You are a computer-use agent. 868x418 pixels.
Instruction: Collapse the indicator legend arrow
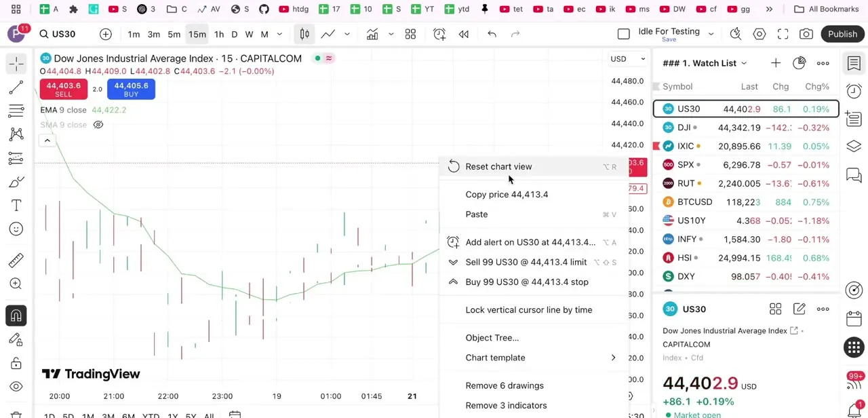[x=47, y=140]
